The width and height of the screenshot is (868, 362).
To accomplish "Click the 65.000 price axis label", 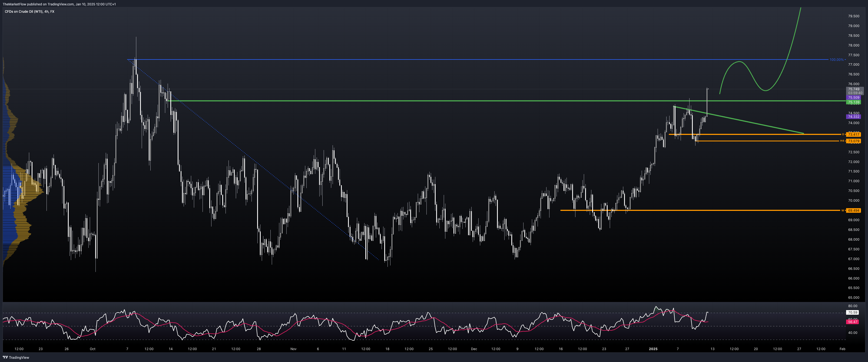I will 853,298.
